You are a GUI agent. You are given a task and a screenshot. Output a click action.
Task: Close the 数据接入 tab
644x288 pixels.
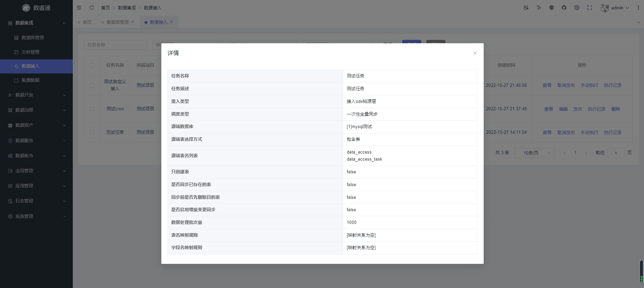(x=172, y=22)
